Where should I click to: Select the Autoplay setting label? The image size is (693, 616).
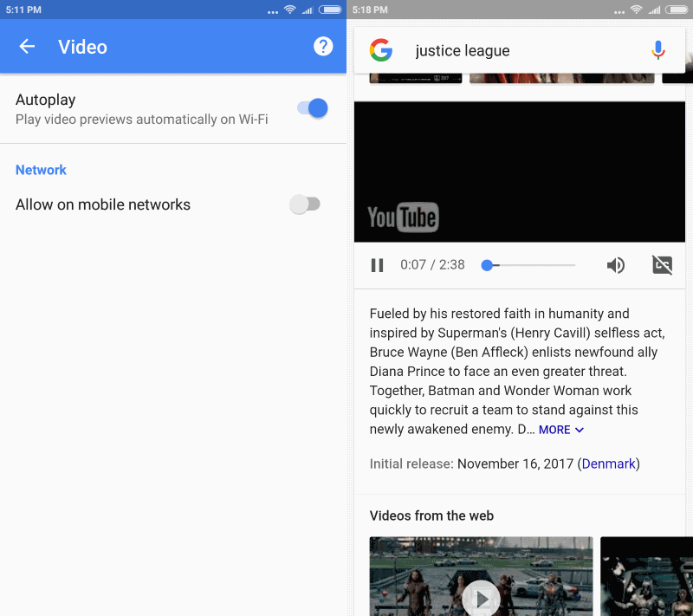click(x=46, y=100)
